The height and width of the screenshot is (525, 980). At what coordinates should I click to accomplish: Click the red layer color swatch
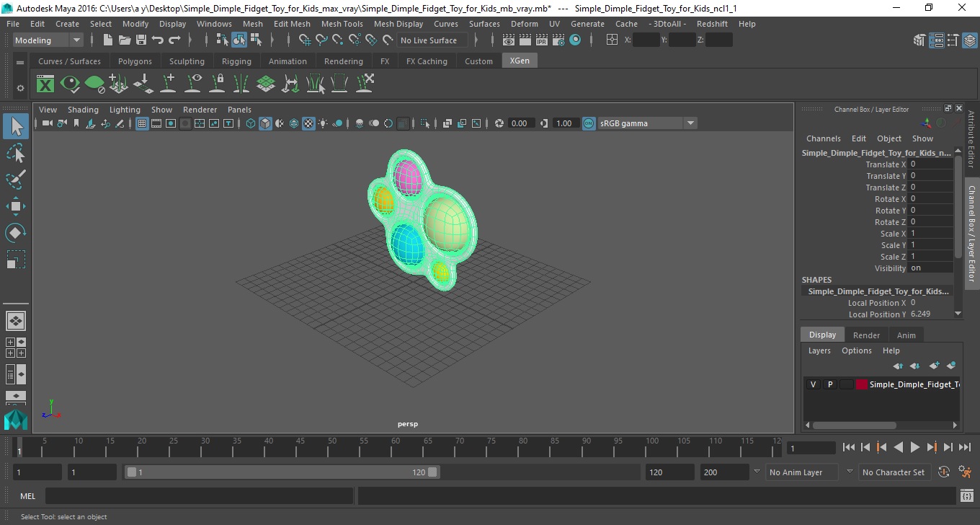(861, 384)
